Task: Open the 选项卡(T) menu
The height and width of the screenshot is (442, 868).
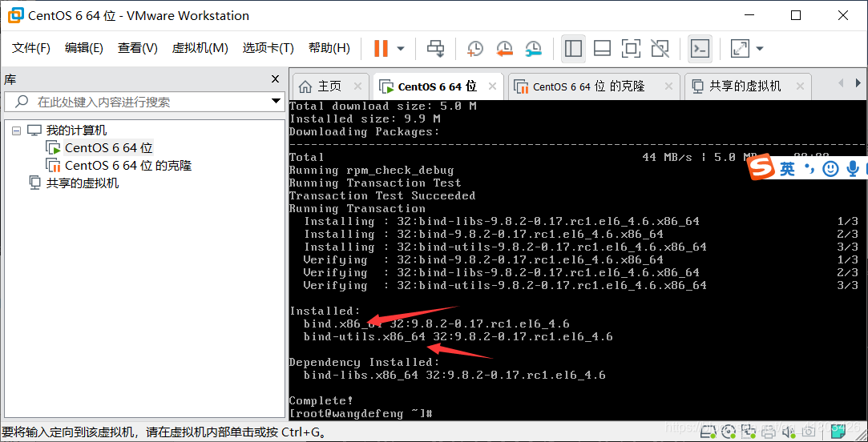Action: [x=268, y=48]
